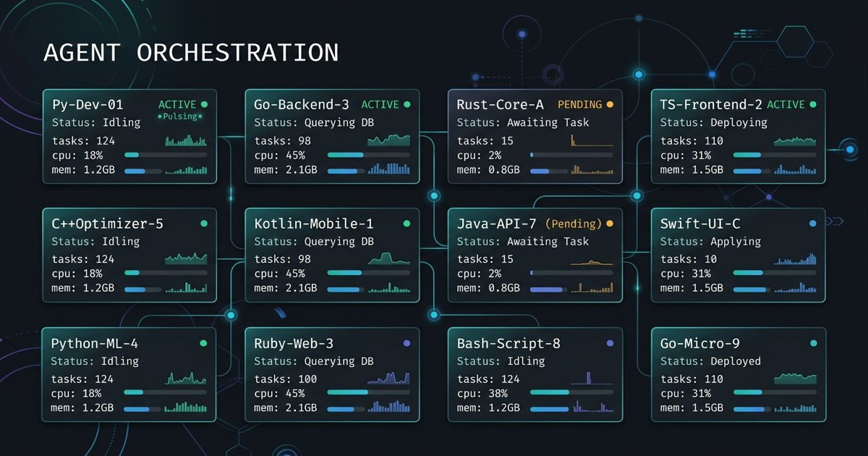Open the tasks area chart in Go-Backend-3
This screenshot has width=868, height=456.
(388, 140)
